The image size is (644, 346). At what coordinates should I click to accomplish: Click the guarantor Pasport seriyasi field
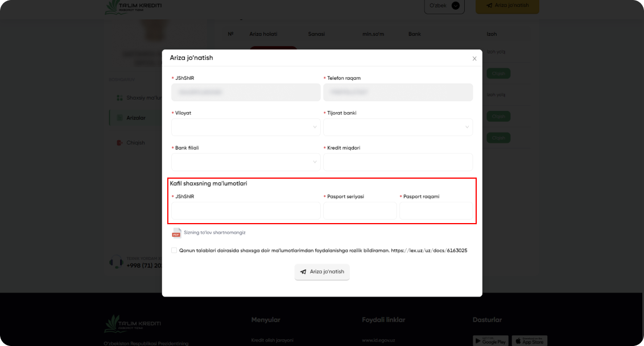click(360, 211)
